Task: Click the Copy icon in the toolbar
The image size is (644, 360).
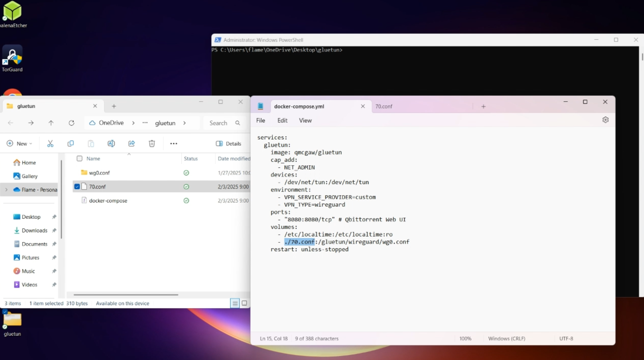Action: (x=70, y=143)
